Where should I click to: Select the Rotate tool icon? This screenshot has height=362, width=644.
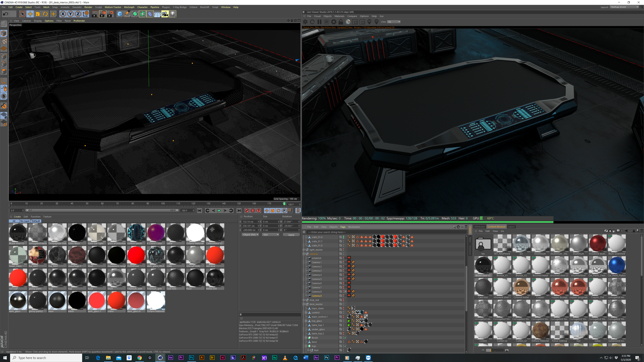(x=45, y=14)
